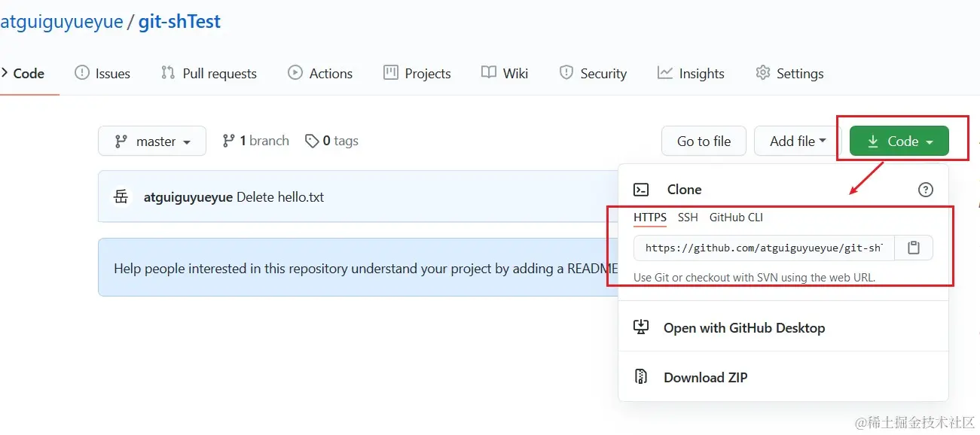This screenshot has width=980, height=435.
Task: Click the Insights graph icon
Action: tap(664, 72)
